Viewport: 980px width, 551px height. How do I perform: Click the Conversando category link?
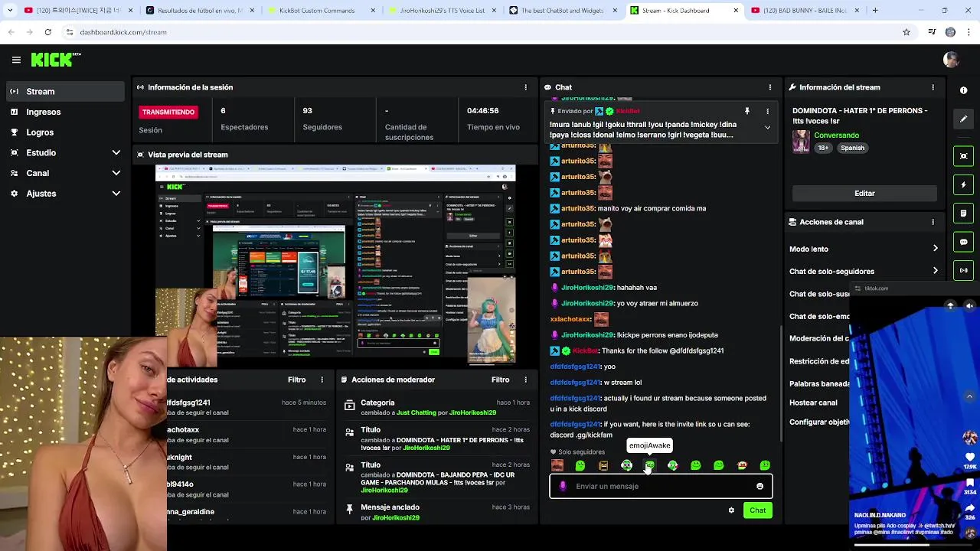[x=836, y=135]
